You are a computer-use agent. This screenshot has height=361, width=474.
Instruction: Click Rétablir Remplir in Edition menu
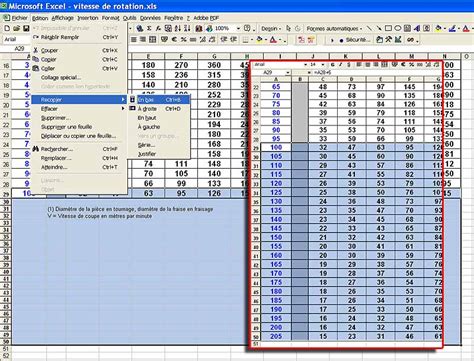79,37
